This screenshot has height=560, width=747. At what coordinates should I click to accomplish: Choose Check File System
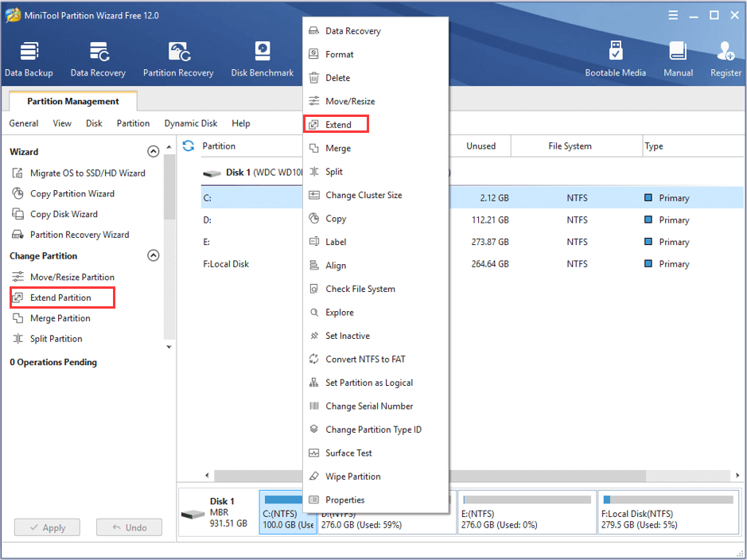(375, 289)
